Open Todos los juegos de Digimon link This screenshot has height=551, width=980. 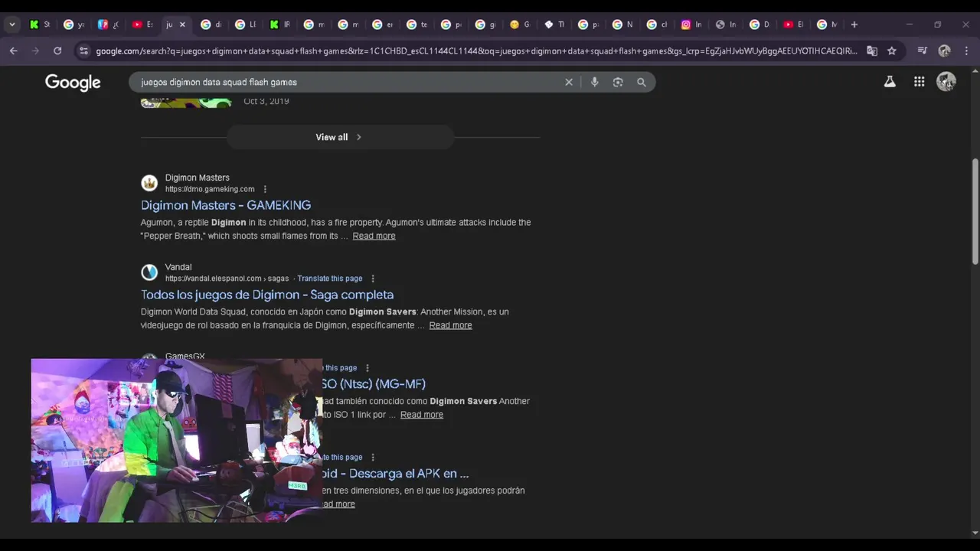267,295
